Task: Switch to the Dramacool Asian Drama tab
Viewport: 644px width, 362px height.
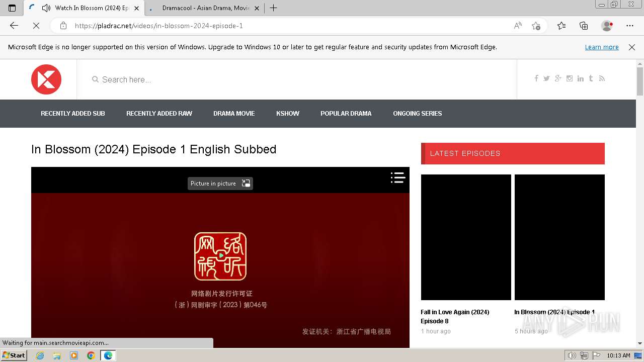Action: click(x=205, y=8)
